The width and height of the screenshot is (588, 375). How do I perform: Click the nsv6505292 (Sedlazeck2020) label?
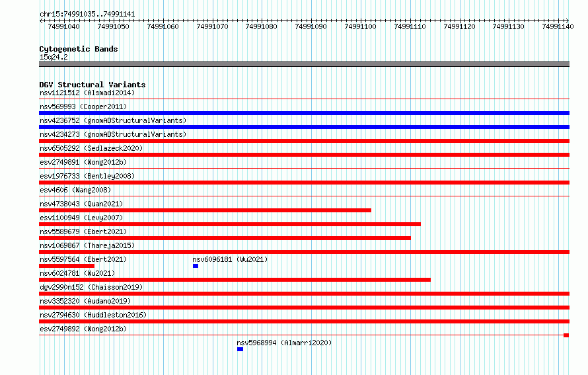point(91,148)
